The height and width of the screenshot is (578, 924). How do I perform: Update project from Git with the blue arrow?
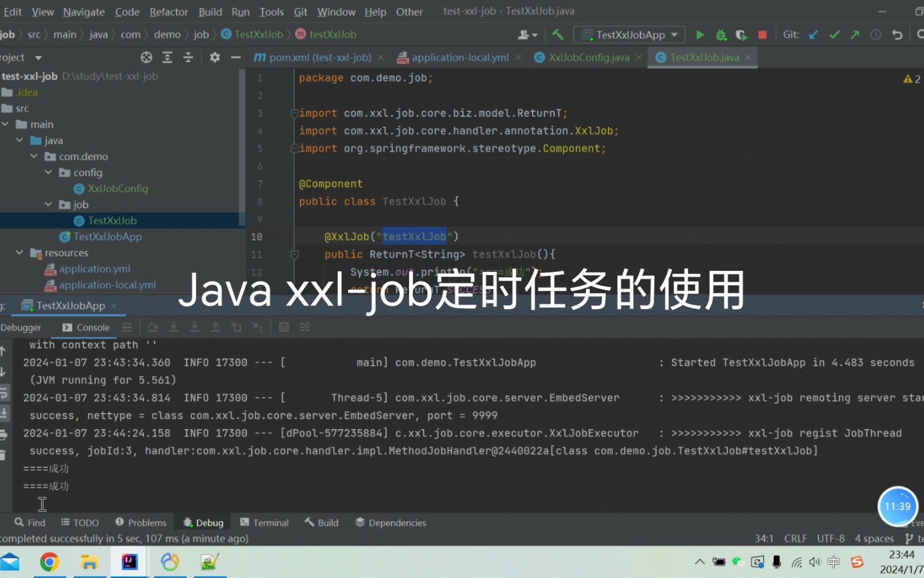click(813, 34)
